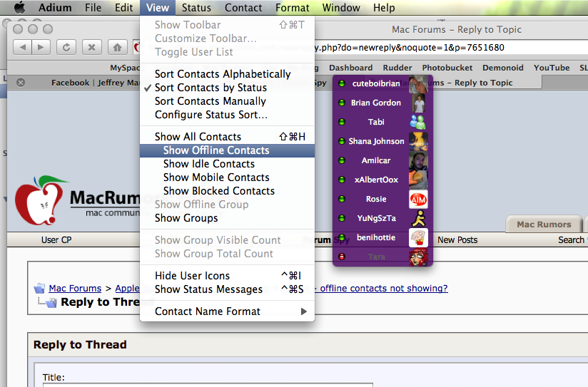Click the folder icon beside Mac Forums breadcrumb
588x387 pixels.
click(39, 288)
